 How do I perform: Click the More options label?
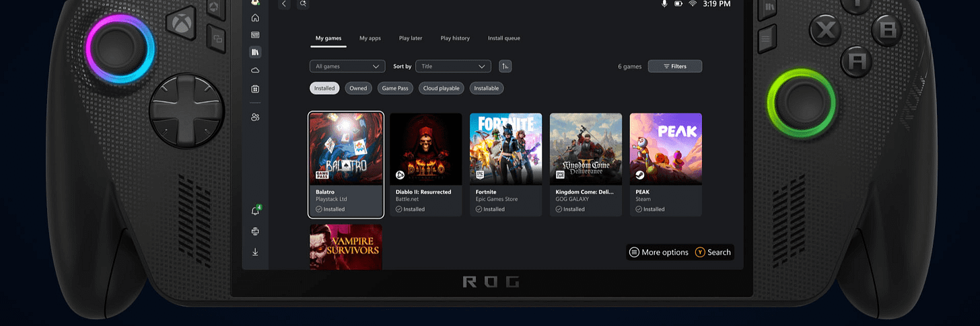665,252
